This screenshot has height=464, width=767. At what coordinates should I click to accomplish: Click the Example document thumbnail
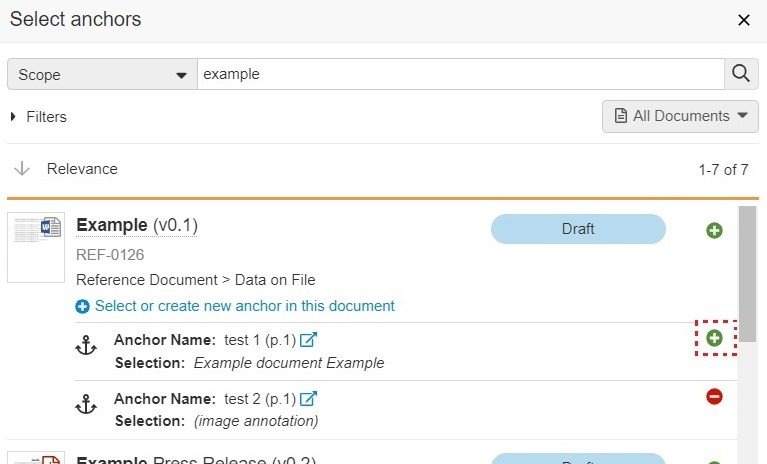click(35, 246)
